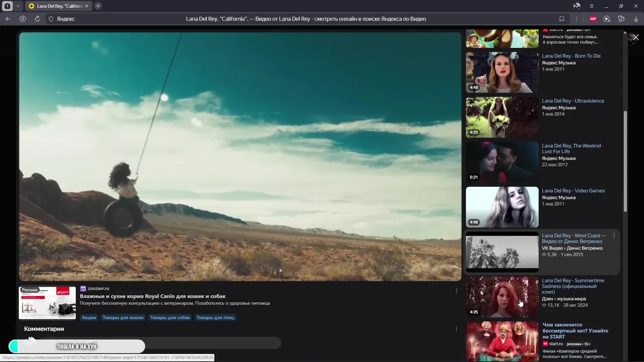This screenshot has width=644, height=362.
Task: Open the top family movie ad thumbnail
Action: [502, 38]
